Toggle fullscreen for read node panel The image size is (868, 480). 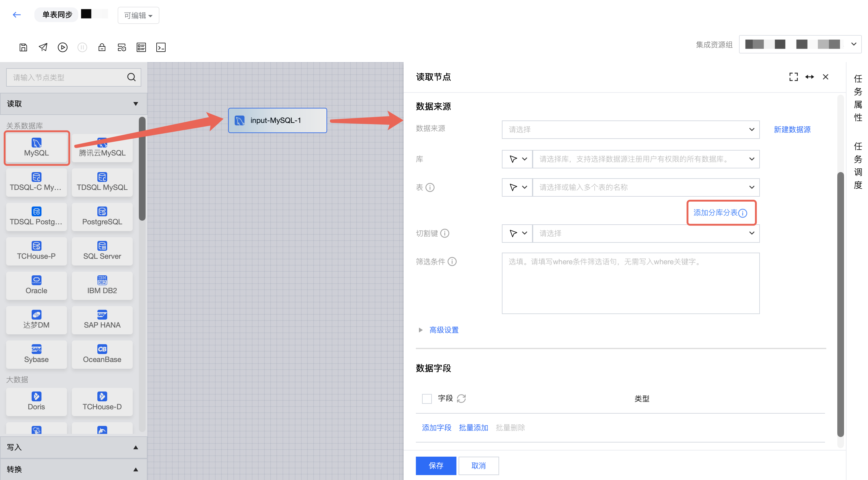793,77
